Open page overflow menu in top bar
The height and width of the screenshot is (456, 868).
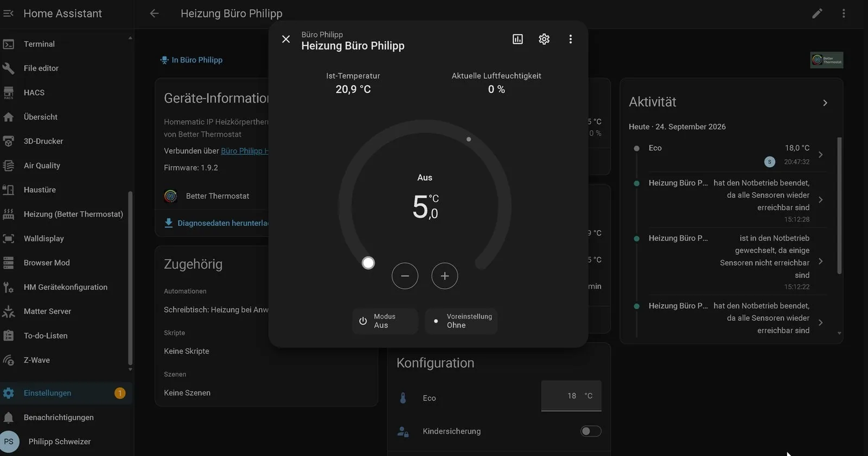[x=844, y=13]
